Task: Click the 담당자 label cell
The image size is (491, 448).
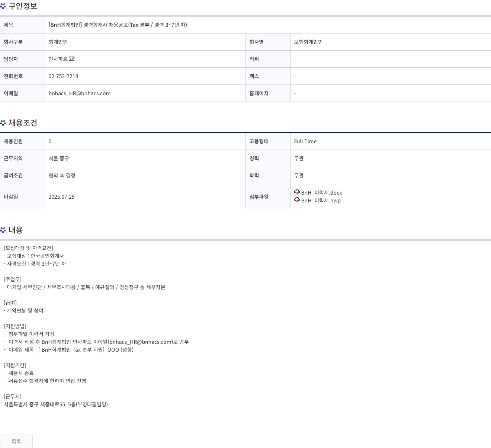Action: pos(22,59)
